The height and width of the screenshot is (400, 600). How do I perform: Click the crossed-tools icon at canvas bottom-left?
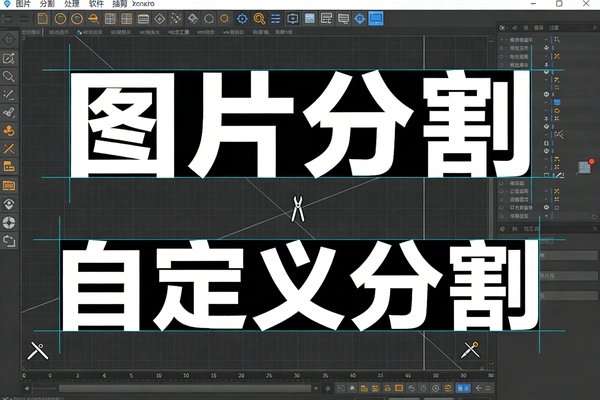[x=38, y=351]
